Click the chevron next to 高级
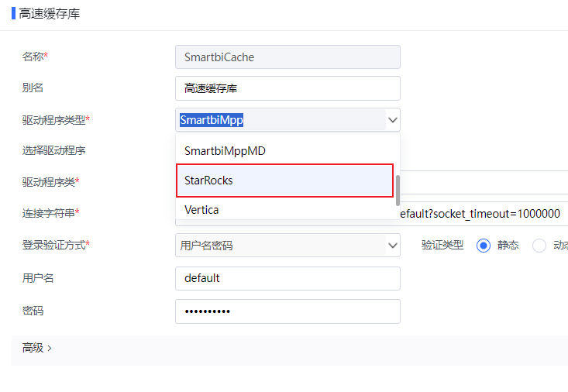Viewport: 568px width, 392px height. (50, 349)
